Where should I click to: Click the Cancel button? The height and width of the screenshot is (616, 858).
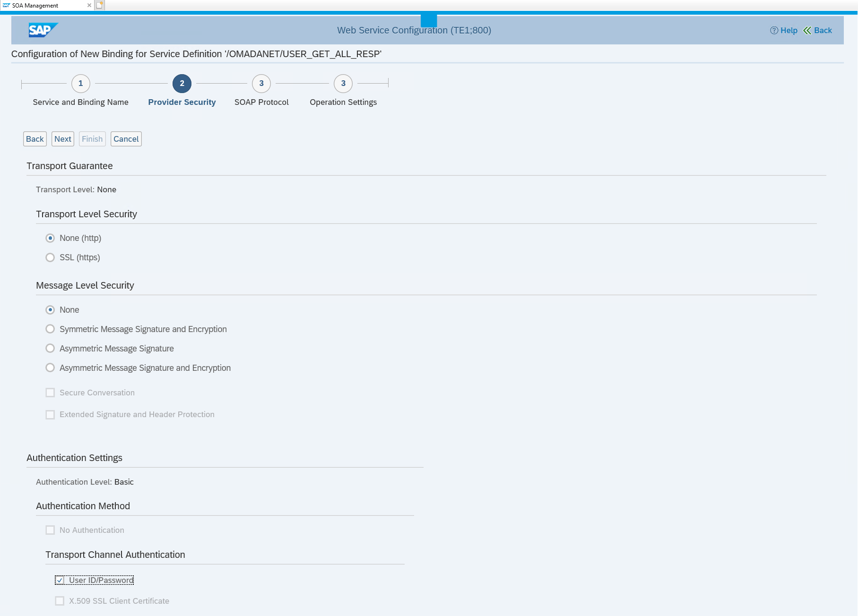tap(126, 139)
